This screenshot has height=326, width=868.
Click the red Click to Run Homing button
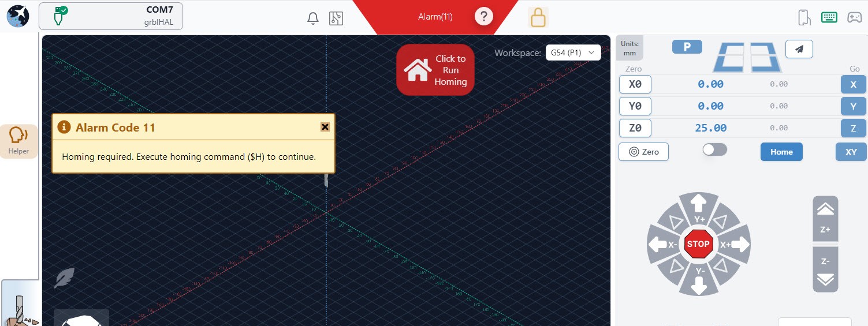point(435,70)
